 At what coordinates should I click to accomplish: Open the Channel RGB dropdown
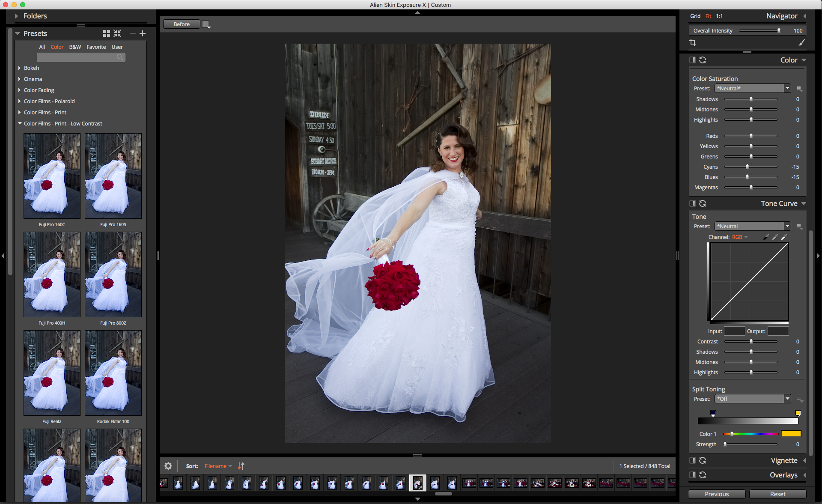[742, 237]
